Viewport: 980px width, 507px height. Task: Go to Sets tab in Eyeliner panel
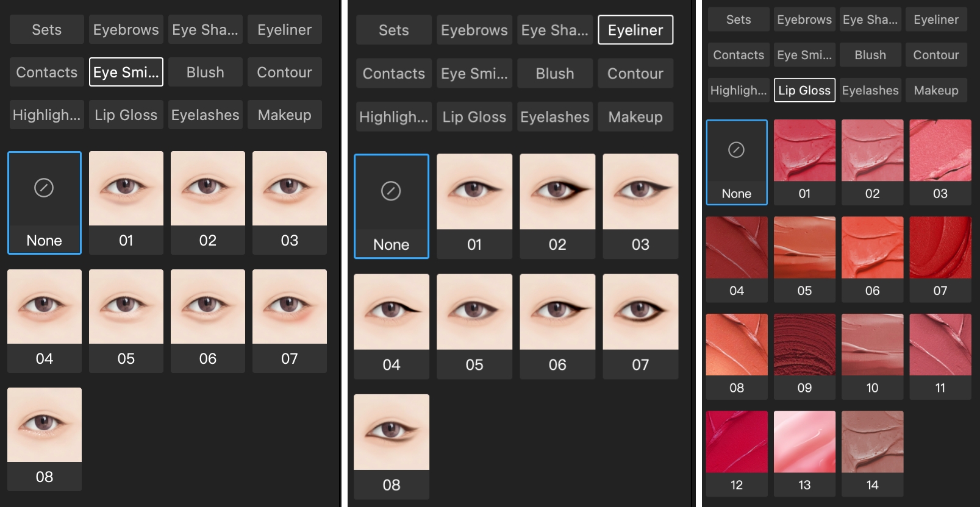click(x=393, y=30)
